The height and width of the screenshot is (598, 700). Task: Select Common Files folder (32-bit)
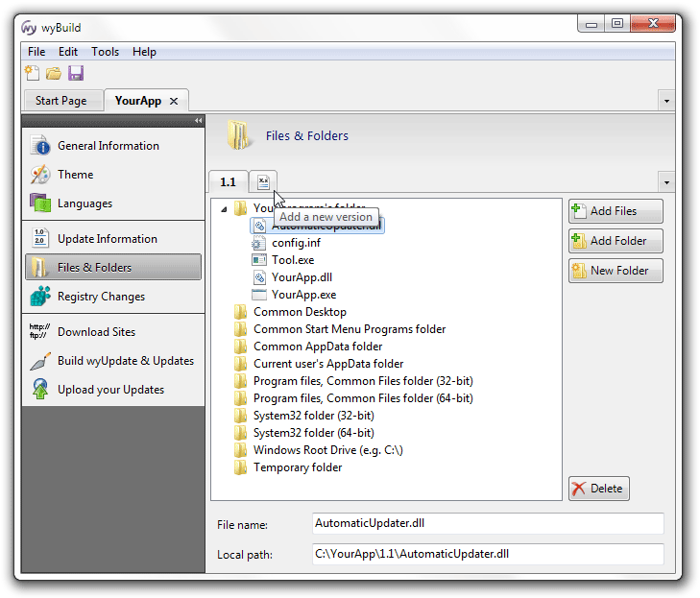(363, 381)
